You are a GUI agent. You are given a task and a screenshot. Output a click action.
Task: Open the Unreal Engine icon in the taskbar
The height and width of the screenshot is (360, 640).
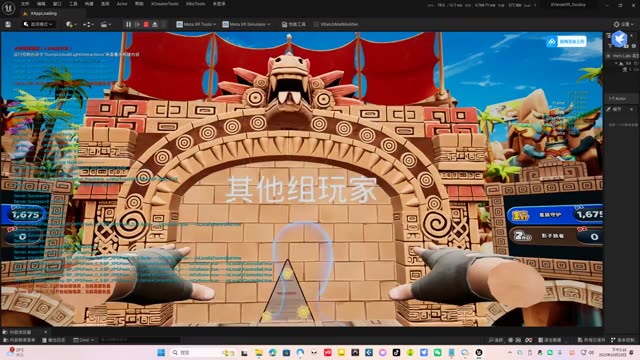click(479, 353)
